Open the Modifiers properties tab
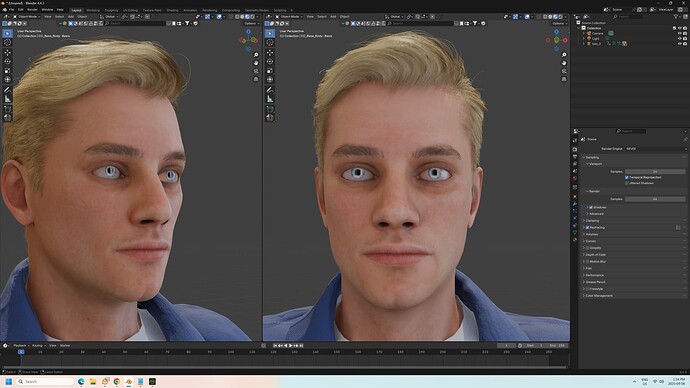Screen dimensions: 690x388 [x=575, y=204]
